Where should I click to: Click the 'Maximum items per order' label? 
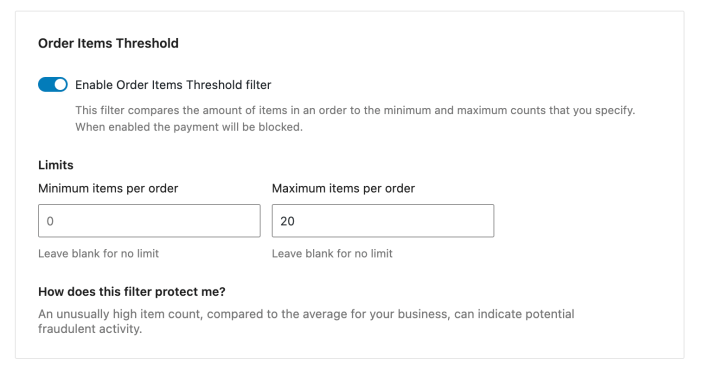[343, 188]
